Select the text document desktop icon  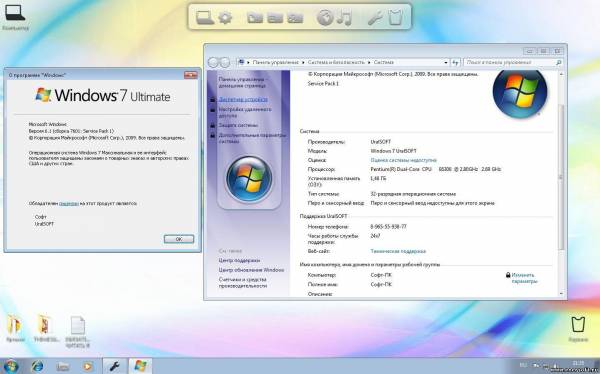click(78, 332)
